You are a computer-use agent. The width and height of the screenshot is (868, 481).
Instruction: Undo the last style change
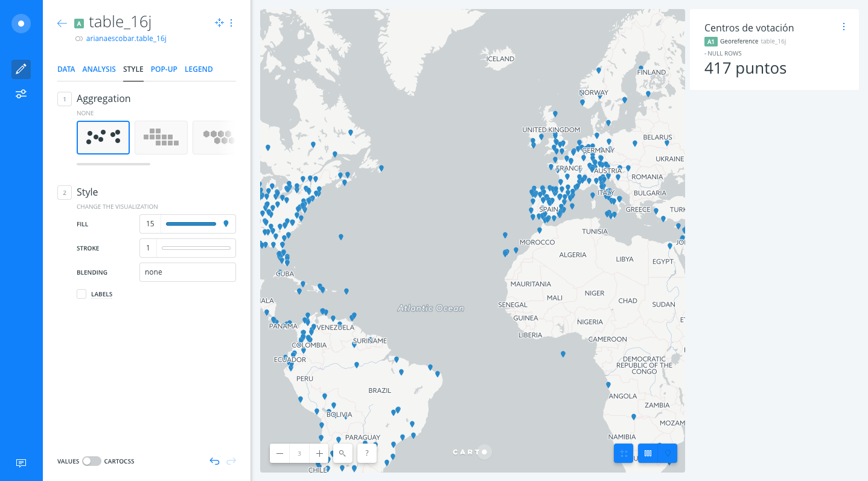tap(214, 461)
